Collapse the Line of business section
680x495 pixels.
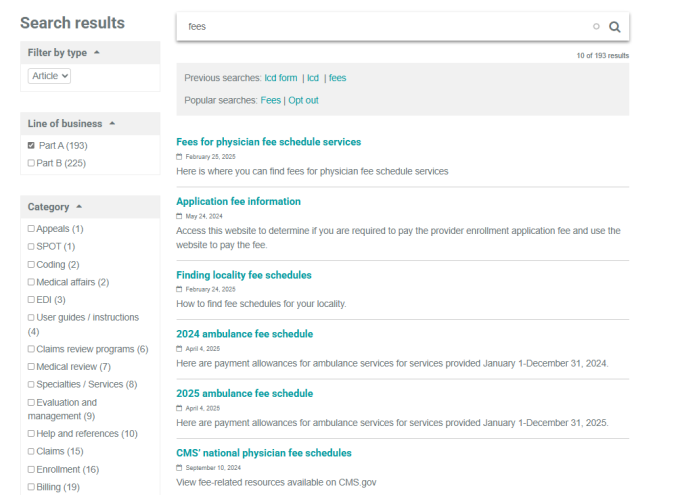pos(112,124)
